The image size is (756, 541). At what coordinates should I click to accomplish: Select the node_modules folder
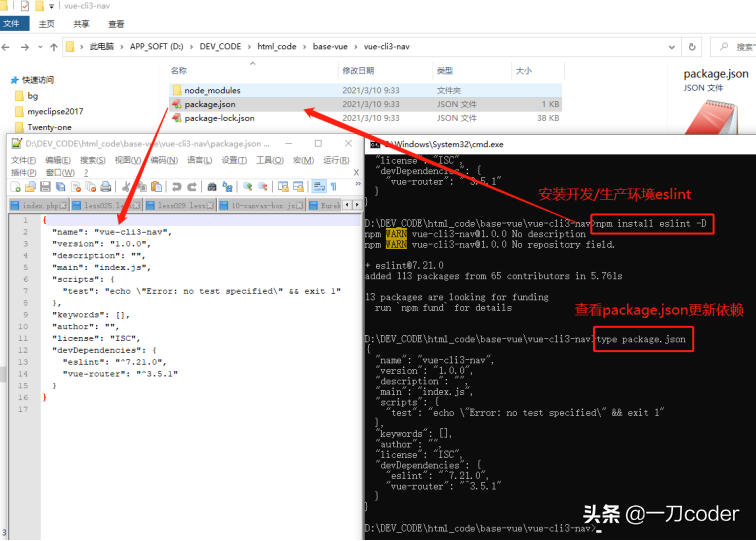pyautogui.click(x=365, y=90)
